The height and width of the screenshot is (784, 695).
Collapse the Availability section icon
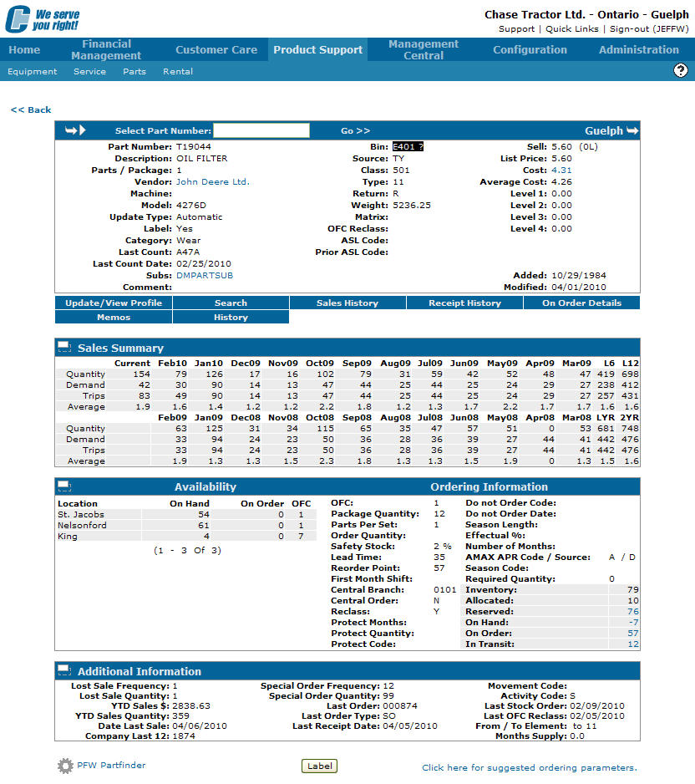coord(64,486)
